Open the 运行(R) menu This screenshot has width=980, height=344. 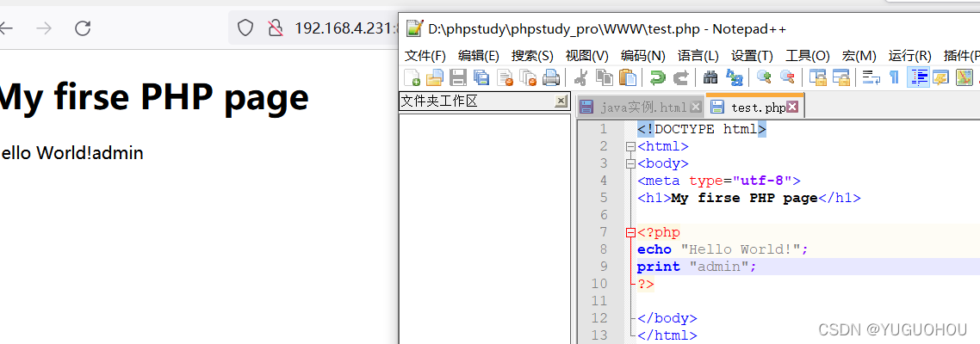pyautogui.click(x=910, y=56)
